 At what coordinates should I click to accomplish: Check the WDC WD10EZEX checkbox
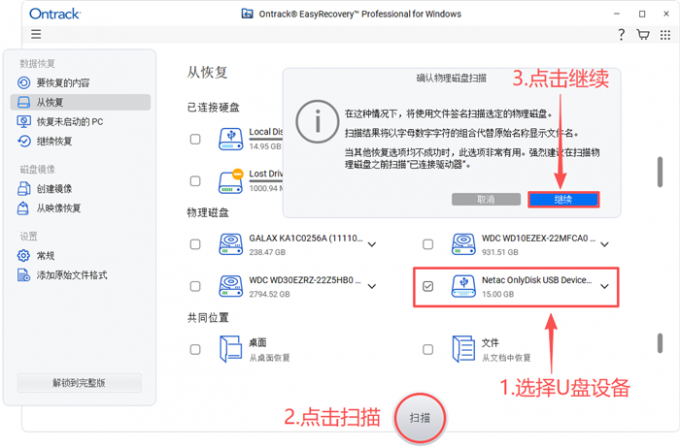coord(428,244)
